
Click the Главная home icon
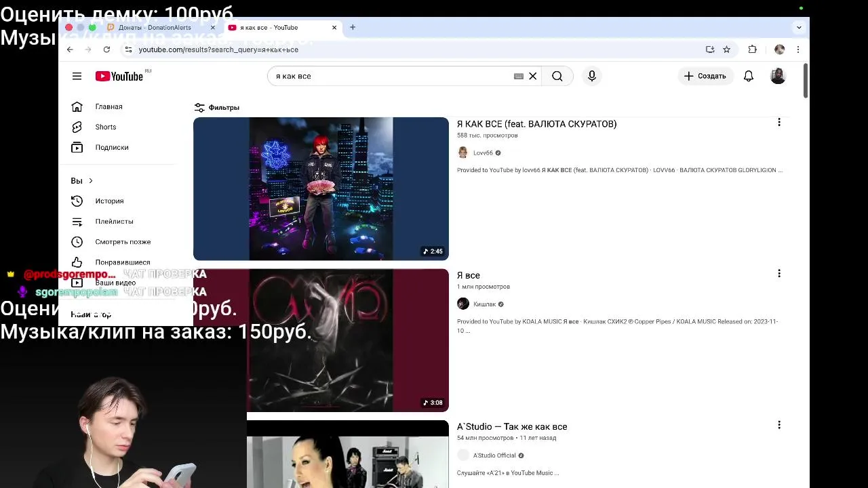click(77, 106)
